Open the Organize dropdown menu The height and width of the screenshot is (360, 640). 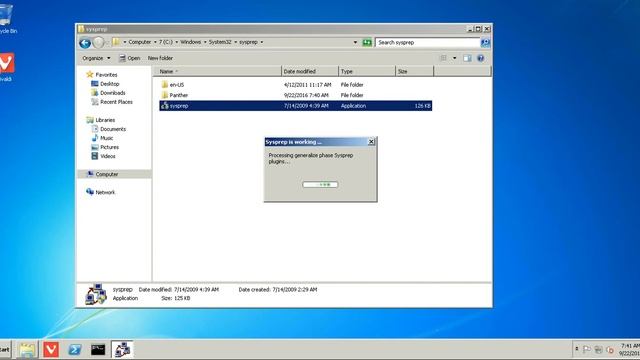[x=96, y=58]
